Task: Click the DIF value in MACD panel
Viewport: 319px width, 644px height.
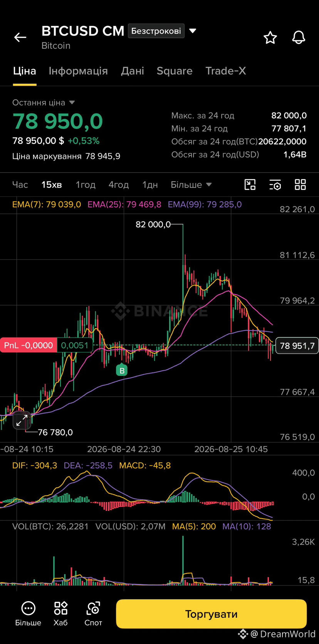Action: [35, 466]
